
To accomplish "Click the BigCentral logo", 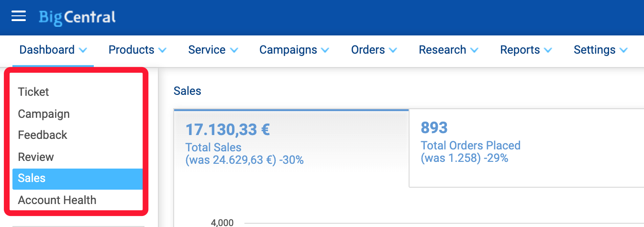I will click(78, 18).
